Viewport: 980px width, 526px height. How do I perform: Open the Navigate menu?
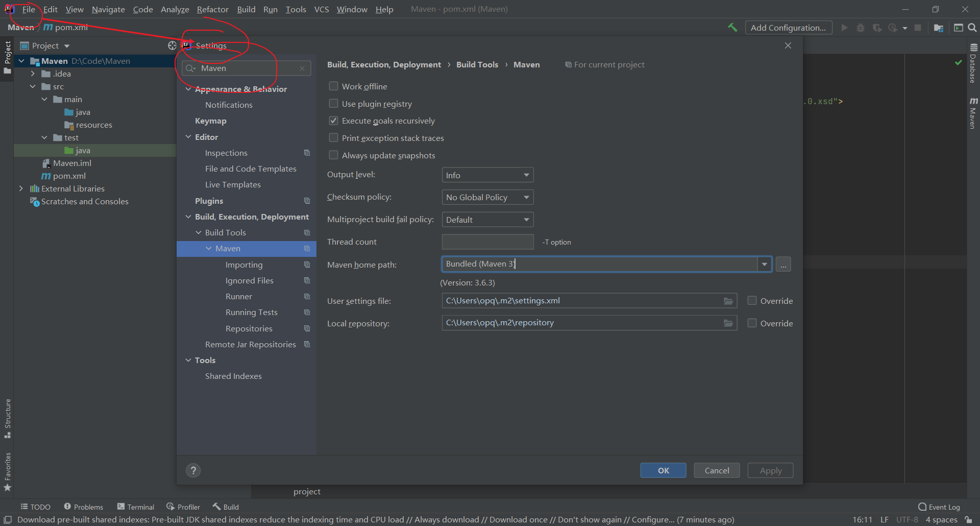(108, 9)
